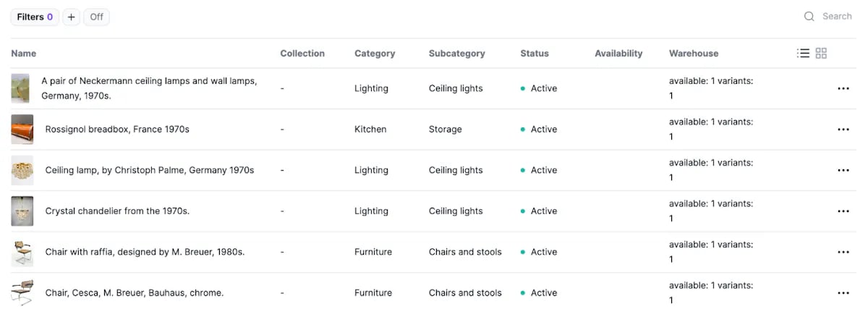Open options menu for Crystal chandelier row
Image resolution: width=868 pixels, height=309 pixels.
tap(843, 211)
